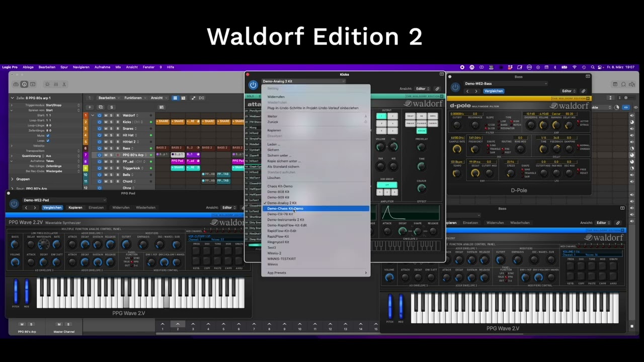Click Kopieren button in PPG Pad plugin
Viewport: 644px width, 362px height.
click(x=75, y=208)
